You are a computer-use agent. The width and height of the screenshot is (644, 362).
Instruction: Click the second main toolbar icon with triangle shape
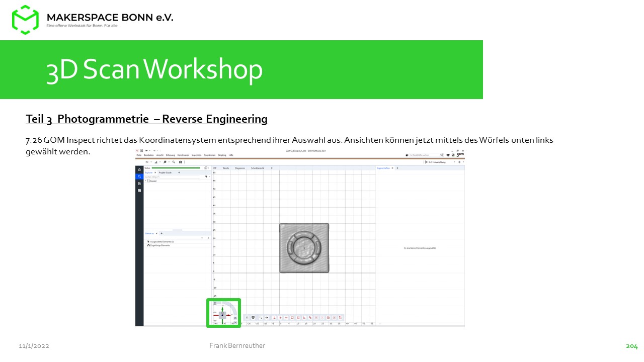[156, 162]
